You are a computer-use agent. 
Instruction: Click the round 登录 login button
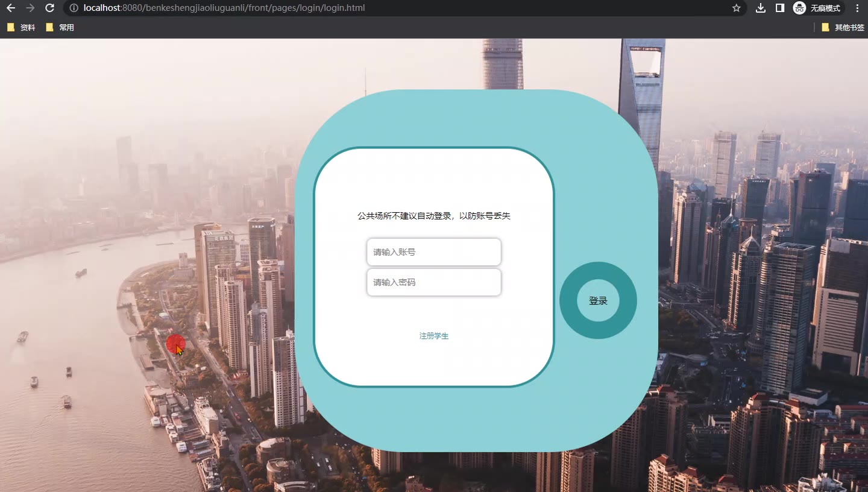click(598, 300)
